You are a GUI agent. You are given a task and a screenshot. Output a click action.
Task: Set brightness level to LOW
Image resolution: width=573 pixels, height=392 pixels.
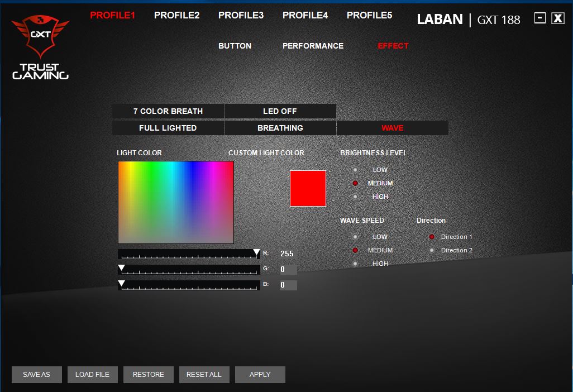(355, 170)
